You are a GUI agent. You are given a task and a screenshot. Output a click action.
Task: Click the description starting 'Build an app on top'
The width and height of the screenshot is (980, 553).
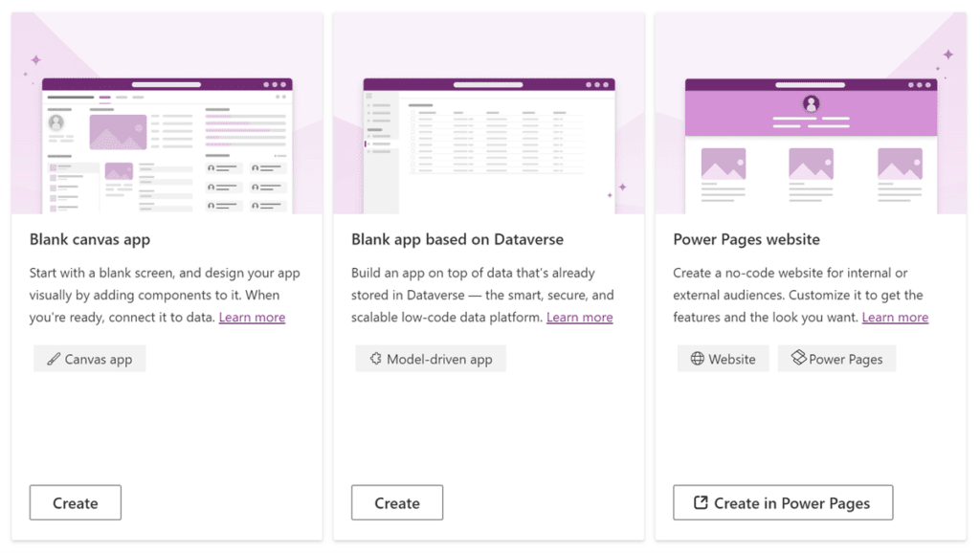482,295
